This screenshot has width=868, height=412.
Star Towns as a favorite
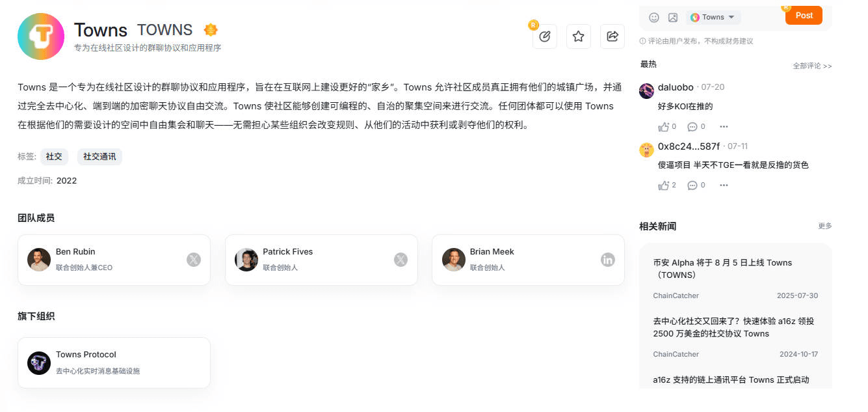coord(578,36)
